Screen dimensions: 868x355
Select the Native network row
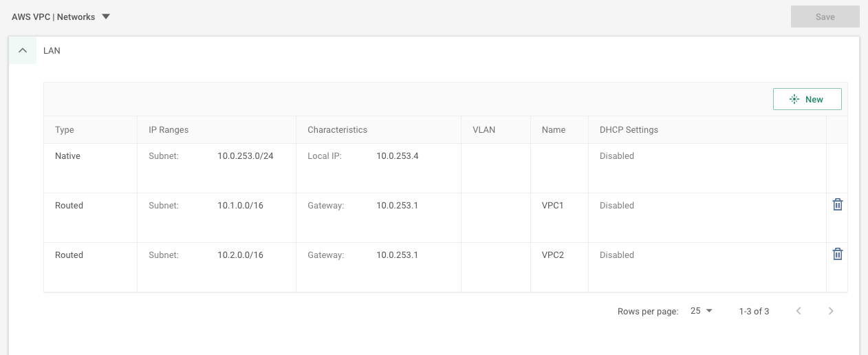[x=445, y=168]
